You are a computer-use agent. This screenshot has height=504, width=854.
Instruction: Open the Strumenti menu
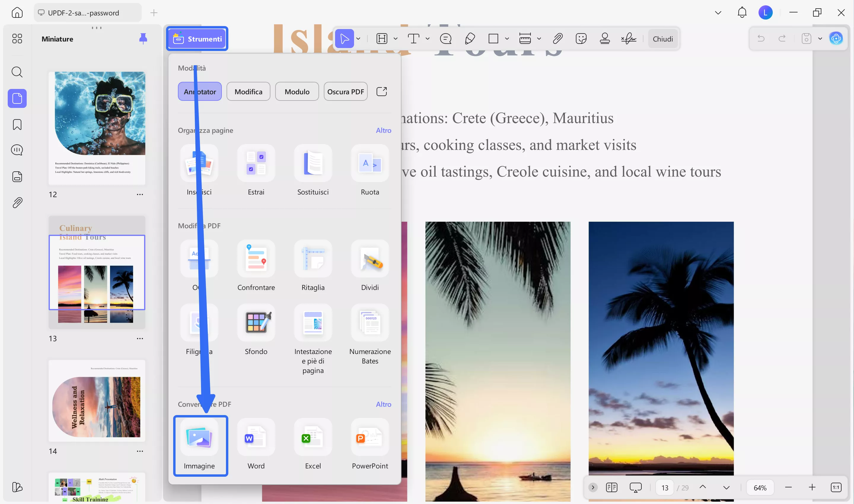(197, 38)
